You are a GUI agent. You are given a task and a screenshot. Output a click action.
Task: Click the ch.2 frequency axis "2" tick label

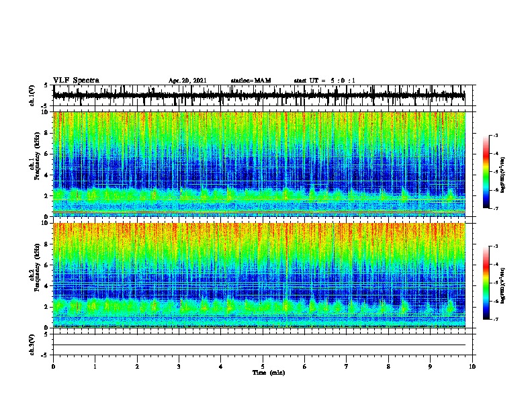click(x=47, y=307)
